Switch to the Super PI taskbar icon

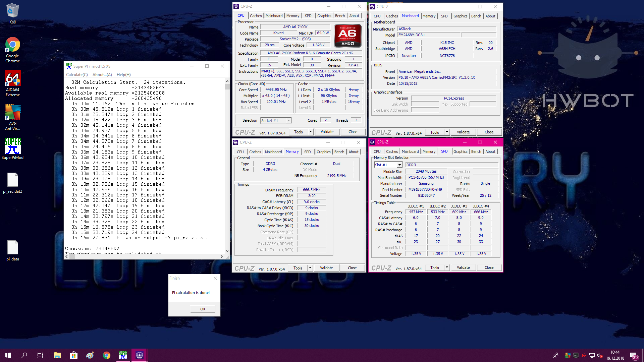123,355
